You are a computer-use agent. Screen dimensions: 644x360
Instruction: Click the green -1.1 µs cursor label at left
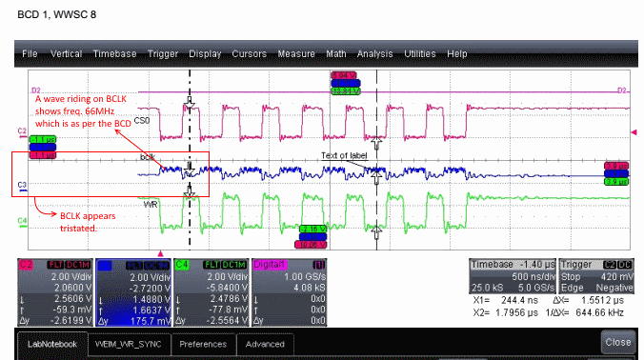43,140
